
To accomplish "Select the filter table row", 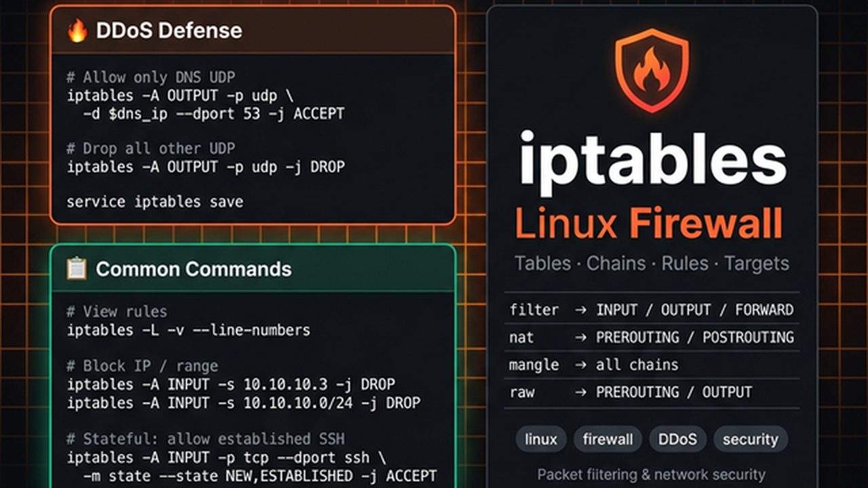I will coord(651,310).
